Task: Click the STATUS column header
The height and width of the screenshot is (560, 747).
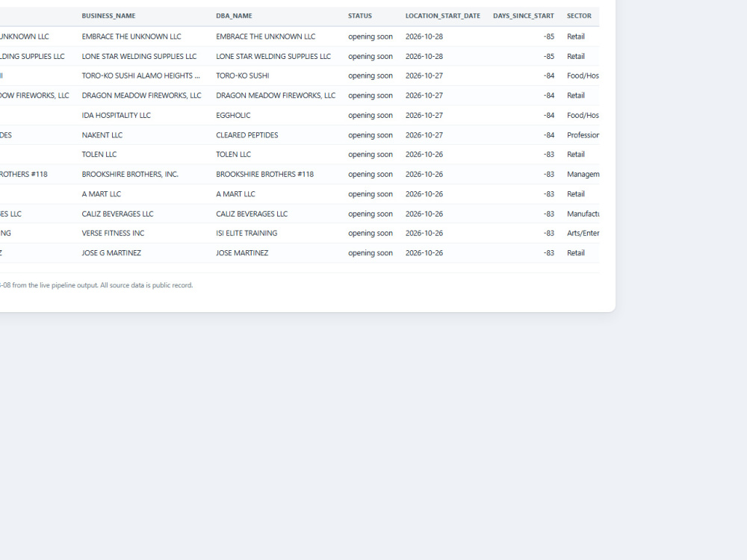Action: [x=360, y=16]
